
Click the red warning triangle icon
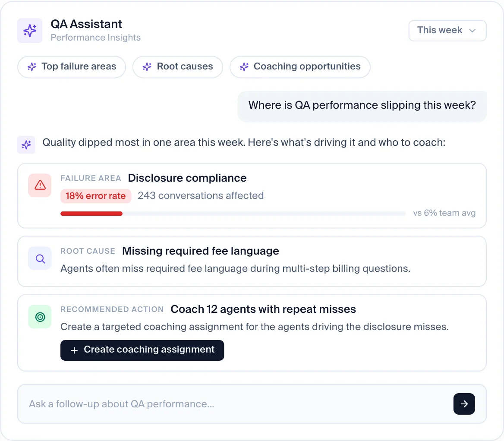40,185
